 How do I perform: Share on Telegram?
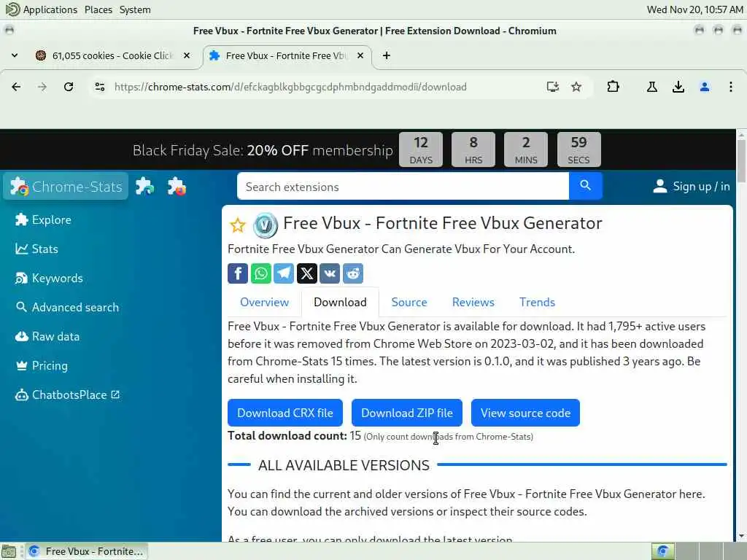click(x=284, y=273)
